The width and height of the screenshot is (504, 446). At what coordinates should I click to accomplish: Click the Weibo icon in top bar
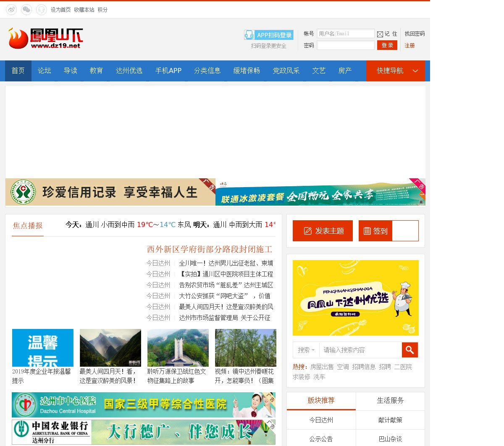pos(11,10)
